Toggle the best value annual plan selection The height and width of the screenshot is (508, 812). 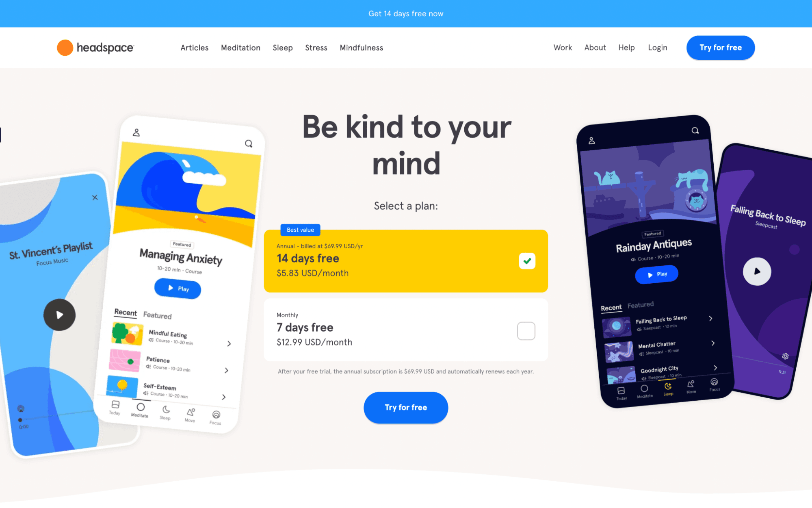click(526, 261)
